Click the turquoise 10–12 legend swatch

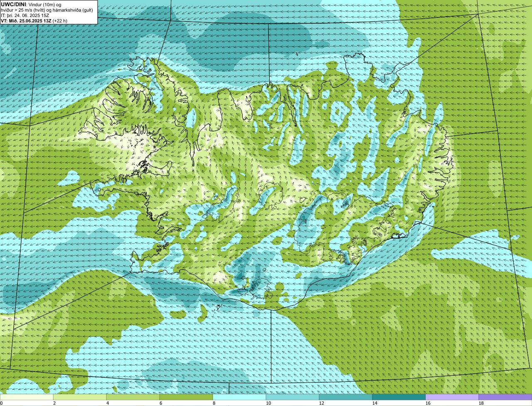point(293,397)
